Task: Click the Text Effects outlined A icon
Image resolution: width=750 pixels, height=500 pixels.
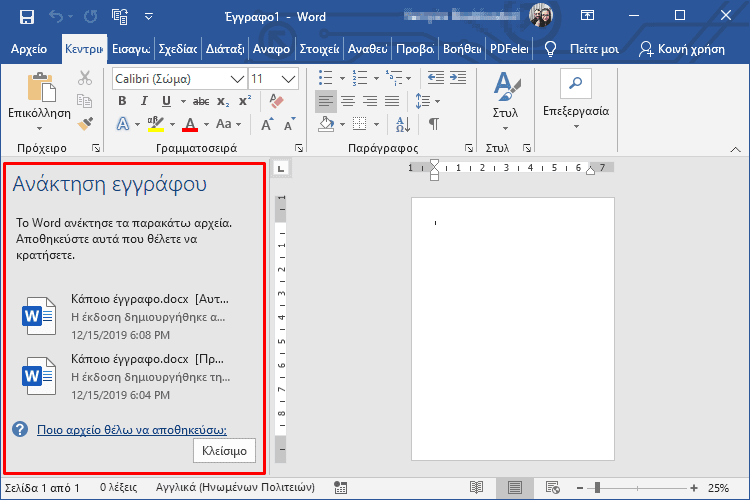Action: [123, 124]
